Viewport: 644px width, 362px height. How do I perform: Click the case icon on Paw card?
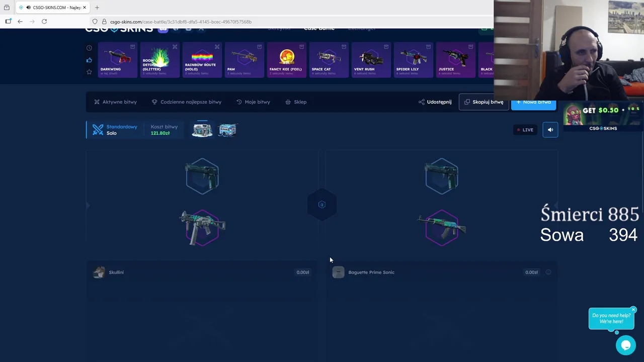tap(259, 47)
